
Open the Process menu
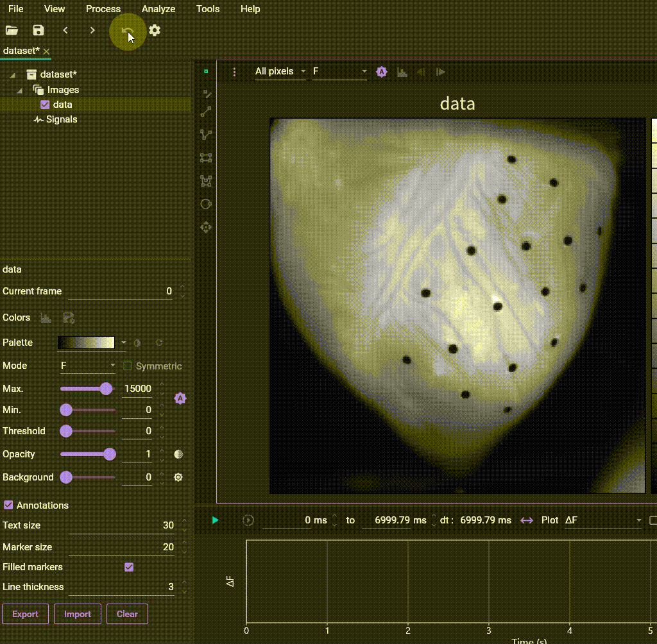(x=103, y=9)
